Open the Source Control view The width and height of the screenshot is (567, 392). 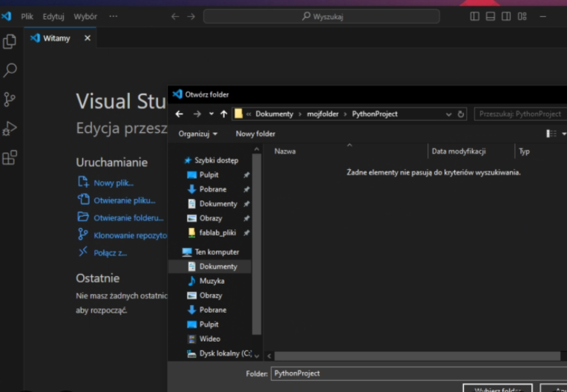(10, 99)
